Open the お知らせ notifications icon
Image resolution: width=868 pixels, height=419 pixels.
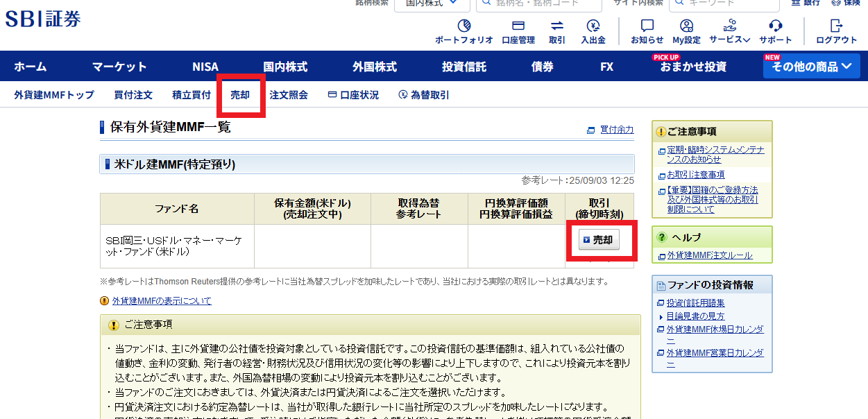coord(647,32)
